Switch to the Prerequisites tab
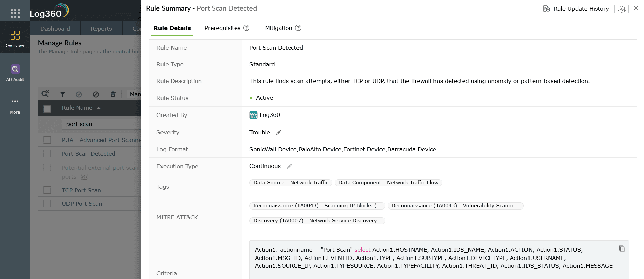The width and height of the screenshot is (644, 279). coord(222,28)
